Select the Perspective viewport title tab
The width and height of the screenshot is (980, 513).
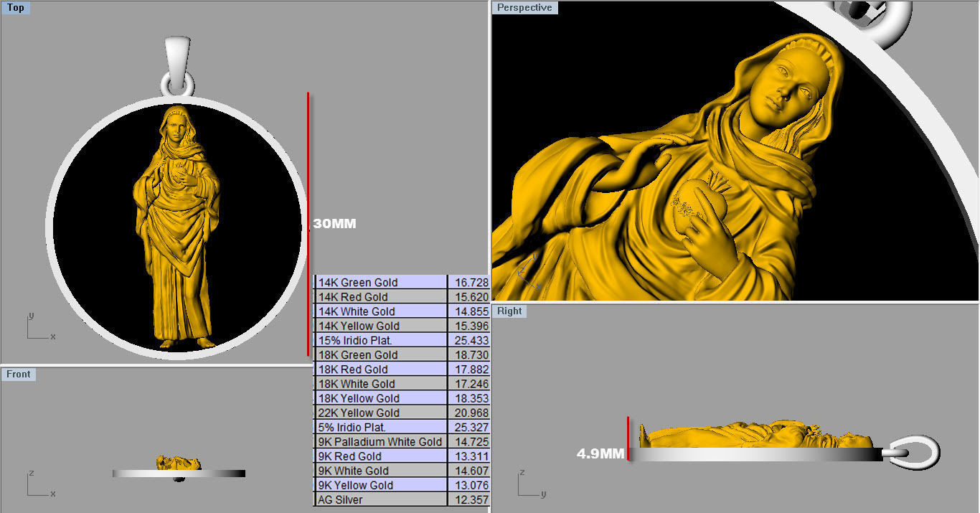524,7
